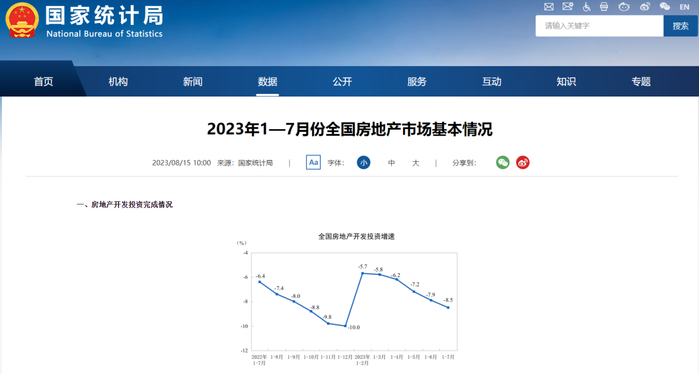Click the -8.0 data label on chart

pyautogui.click(x=296, y=296)
